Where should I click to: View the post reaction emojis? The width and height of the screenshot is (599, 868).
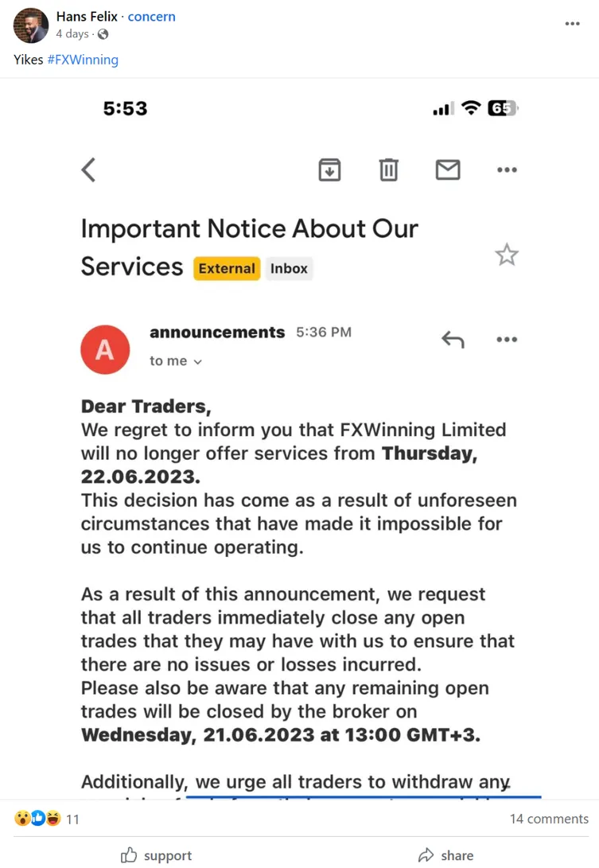click(x=37, y=818)
